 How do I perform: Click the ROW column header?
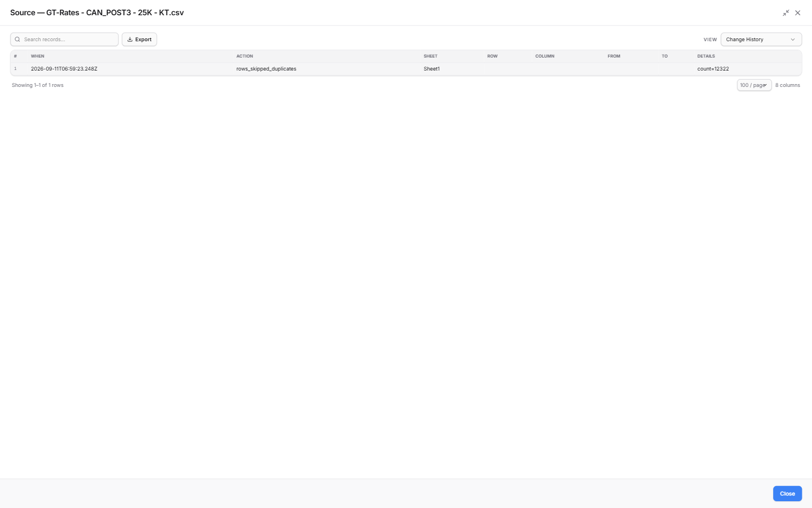[492, 56]
